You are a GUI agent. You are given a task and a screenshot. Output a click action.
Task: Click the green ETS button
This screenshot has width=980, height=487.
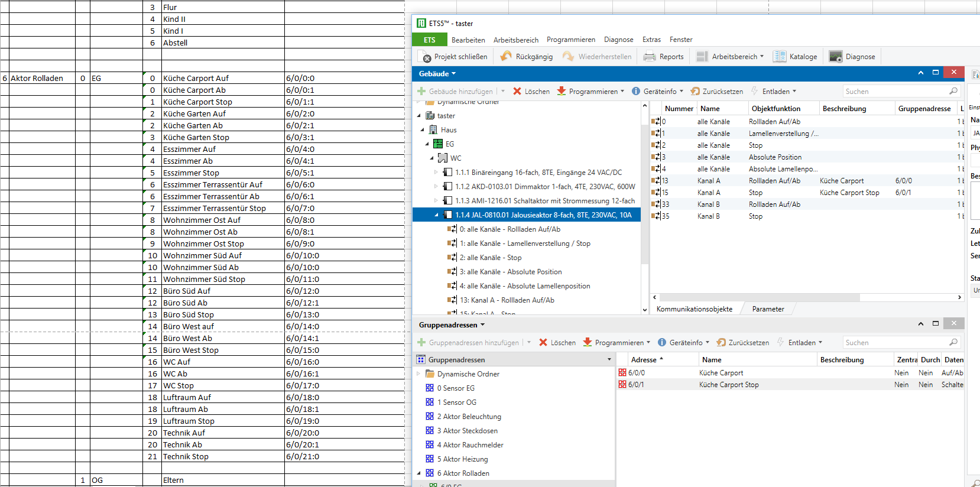[430, 40]
